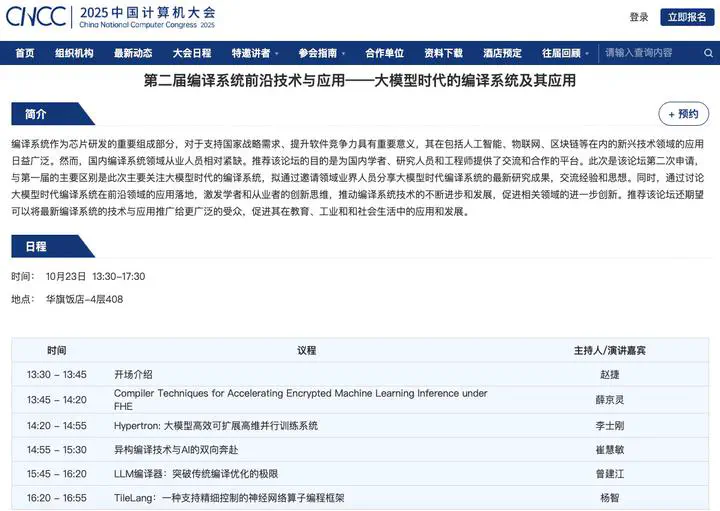Open the 资料下载 navigation item

pyautogui.click(x=443, y=53)
